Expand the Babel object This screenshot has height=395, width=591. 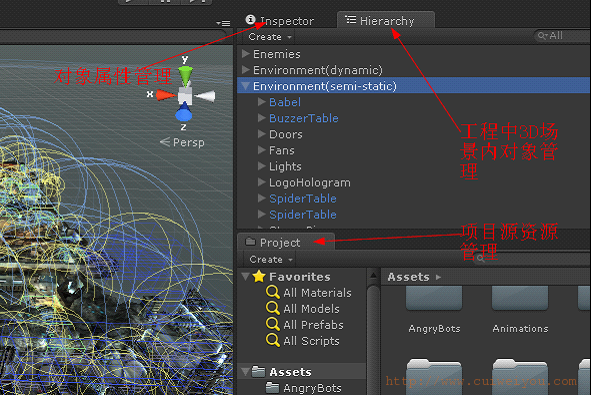tap(262, 102)
